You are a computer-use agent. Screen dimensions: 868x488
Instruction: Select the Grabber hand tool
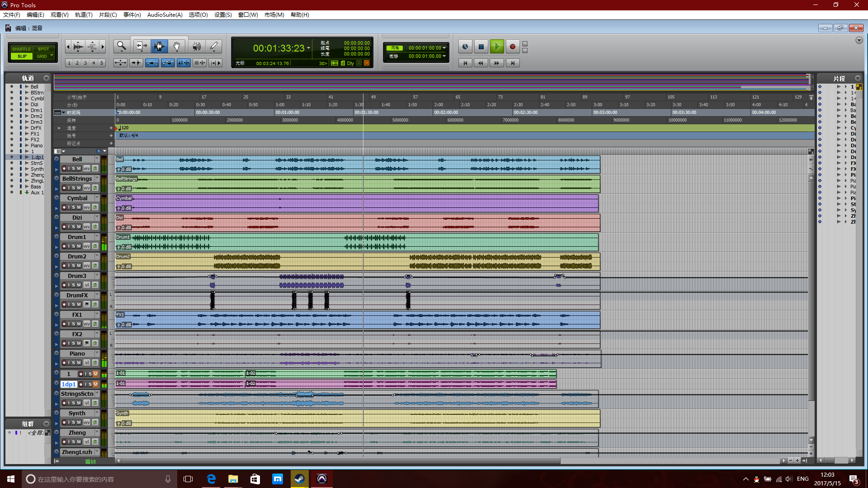[x=177, y=46]
